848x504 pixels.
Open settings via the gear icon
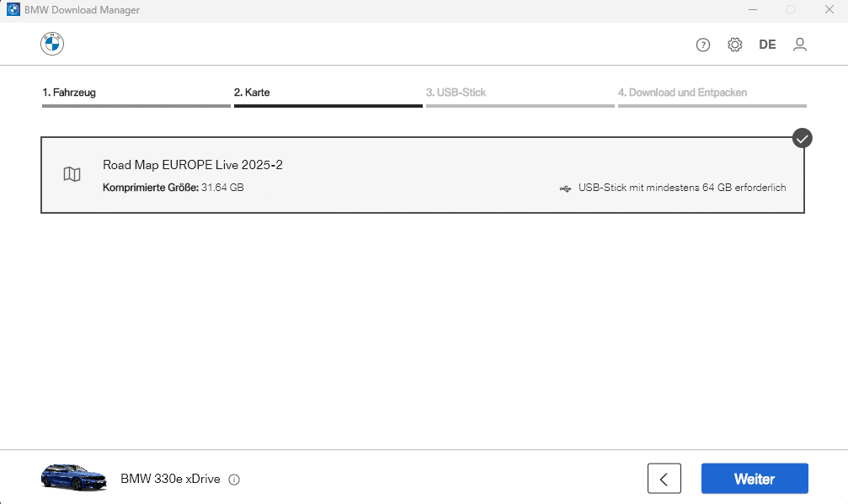point(734,45)
